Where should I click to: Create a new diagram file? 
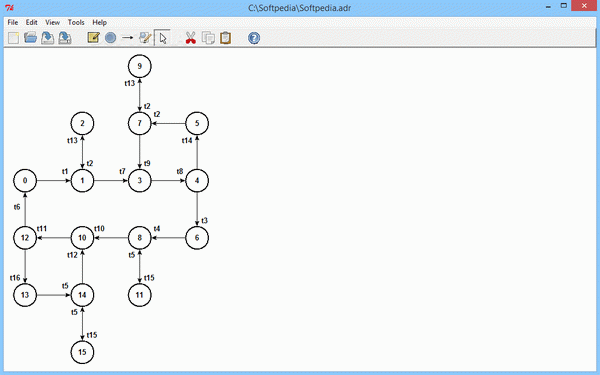(13, 38)
